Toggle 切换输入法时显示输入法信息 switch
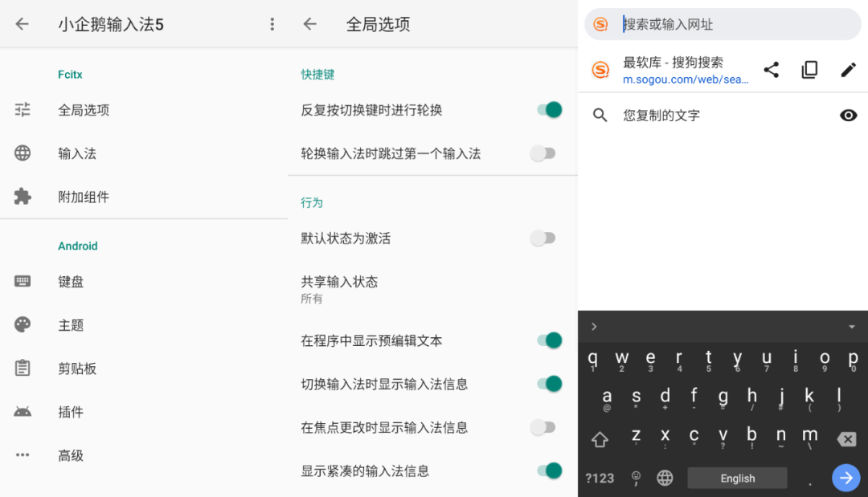 (549, 384)
